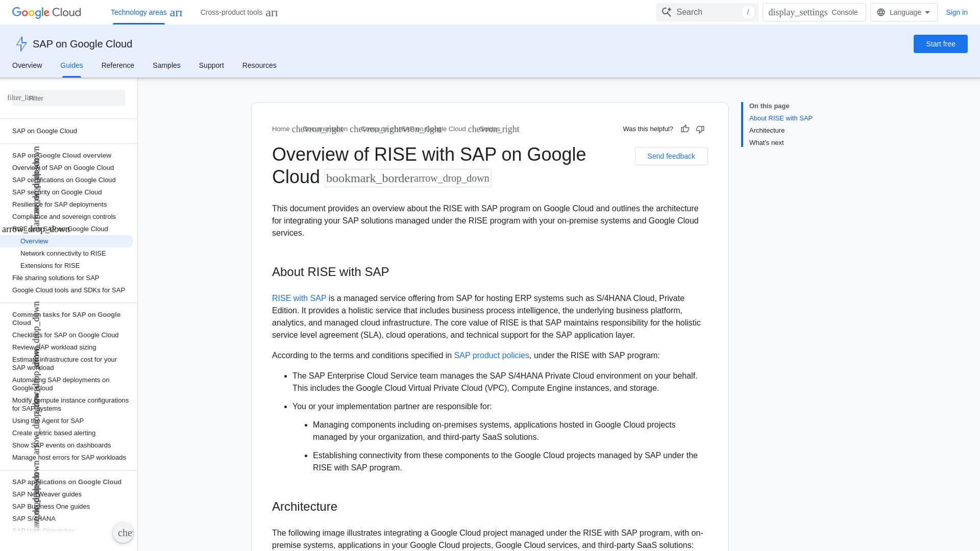Open SAP S/4HANA sidebar item
The height and width of the screenshot is (551, 980).
point(34,519)
